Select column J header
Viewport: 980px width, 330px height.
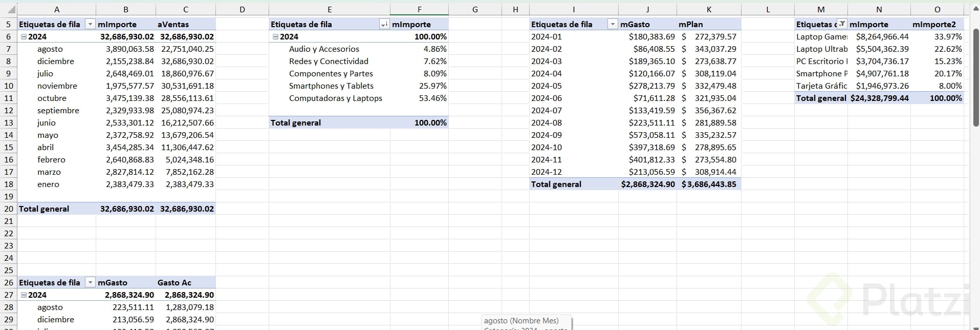[x=648, y=10]
